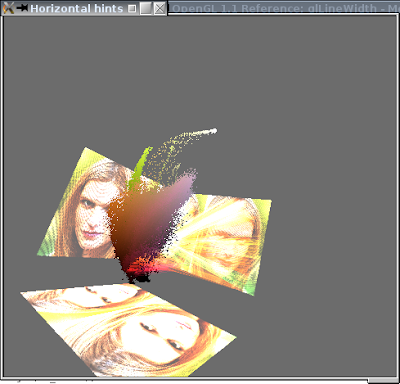Click the white tip of the point trail

click(x=213, y=131)
